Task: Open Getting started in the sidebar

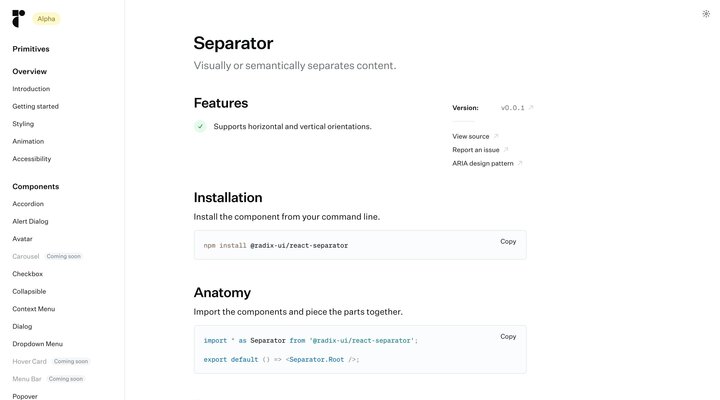Action: (35, 106)
